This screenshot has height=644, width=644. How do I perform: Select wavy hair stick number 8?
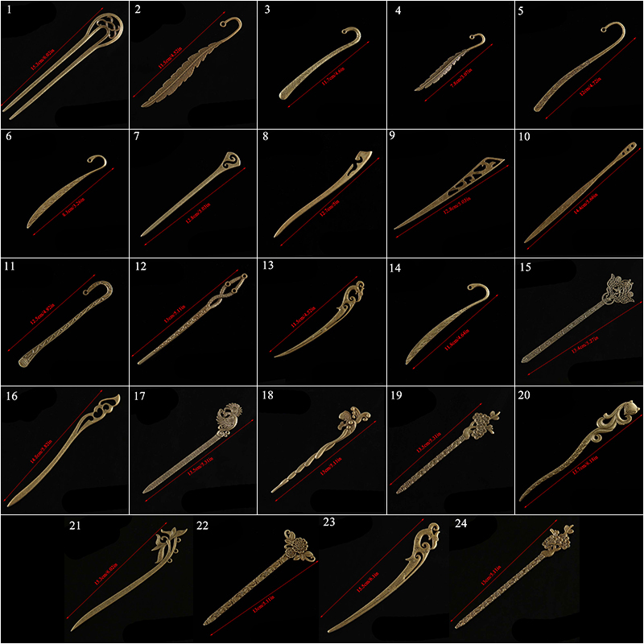(321, 193)
